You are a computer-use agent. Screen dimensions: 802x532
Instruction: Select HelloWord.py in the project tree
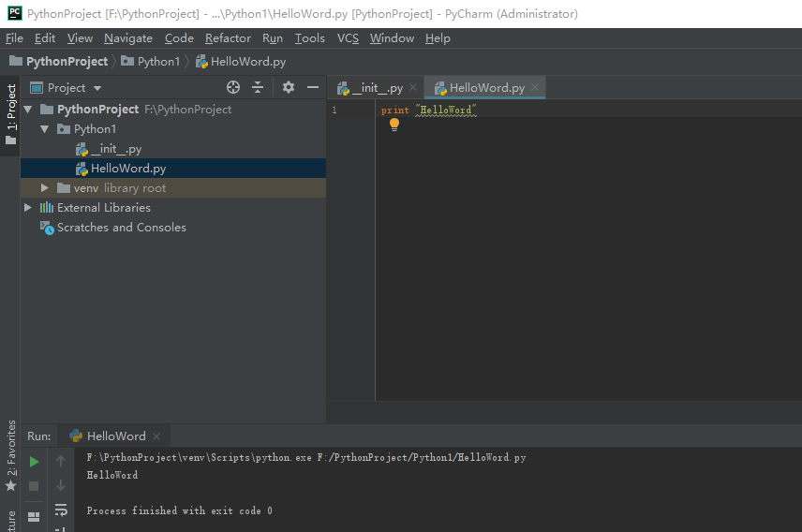coord(173,169)
